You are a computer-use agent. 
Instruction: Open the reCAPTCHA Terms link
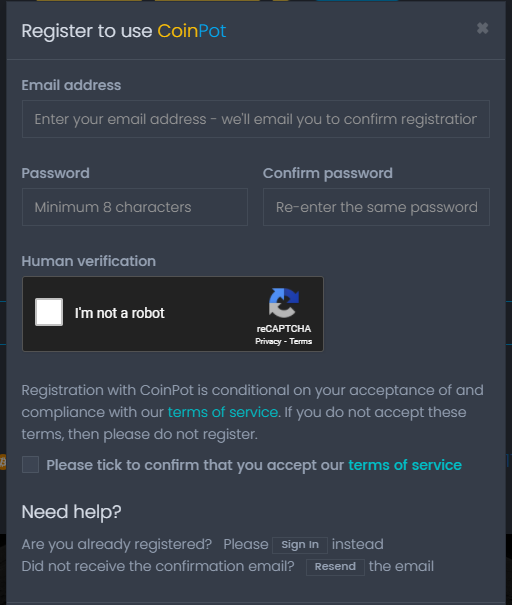[x=301, y=341]
